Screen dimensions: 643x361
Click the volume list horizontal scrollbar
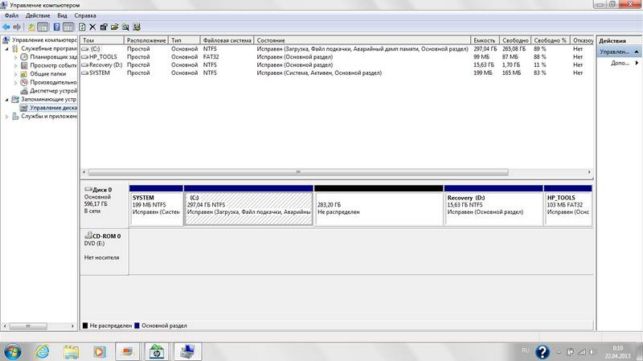(x=298, y=172)
